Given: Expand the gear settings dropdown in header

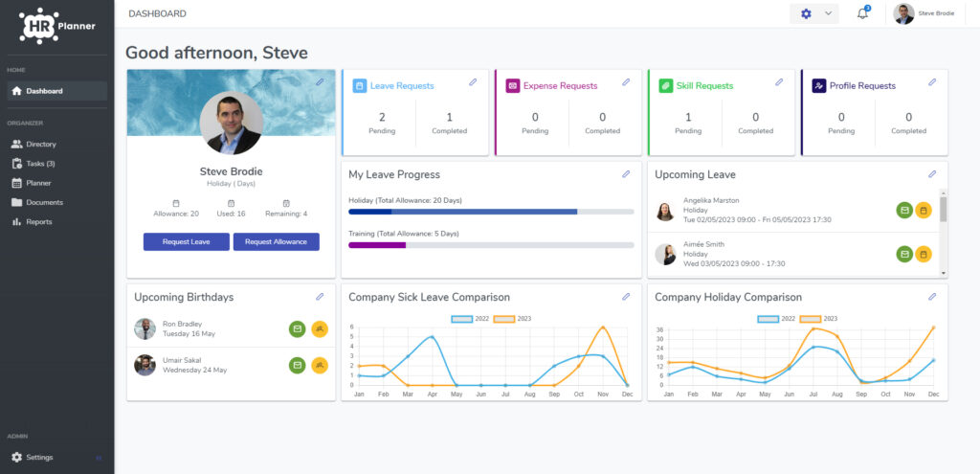Looking at the screenshot, I should (814, 13).
